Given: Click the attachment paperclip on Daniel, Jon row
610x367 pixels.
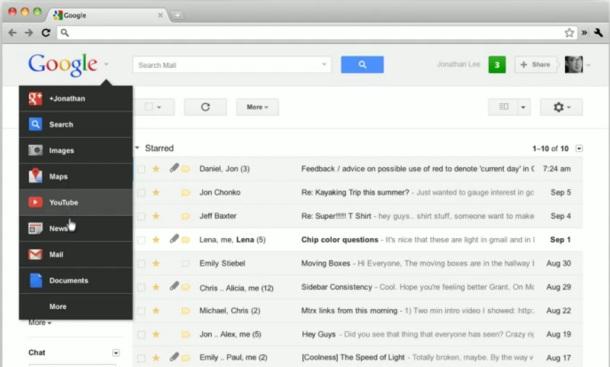Looking at the screenshot, I should 174,168.
